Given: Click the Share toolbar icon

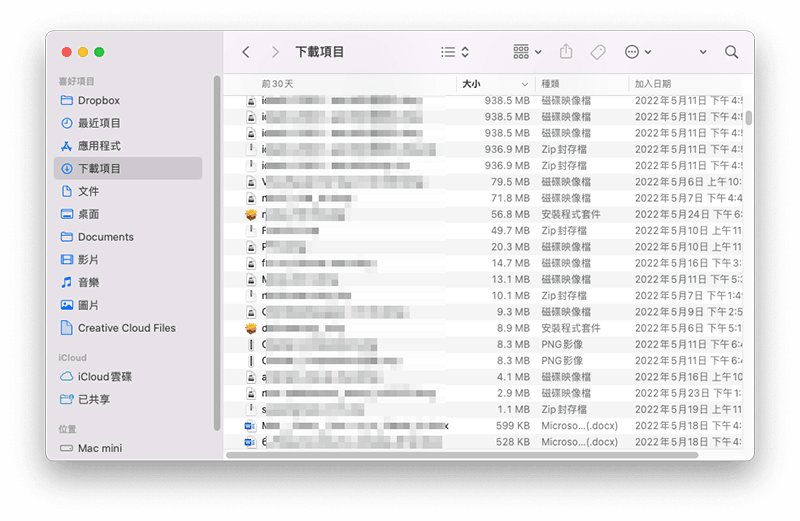Looking at the screenshot, I should 566,52.
